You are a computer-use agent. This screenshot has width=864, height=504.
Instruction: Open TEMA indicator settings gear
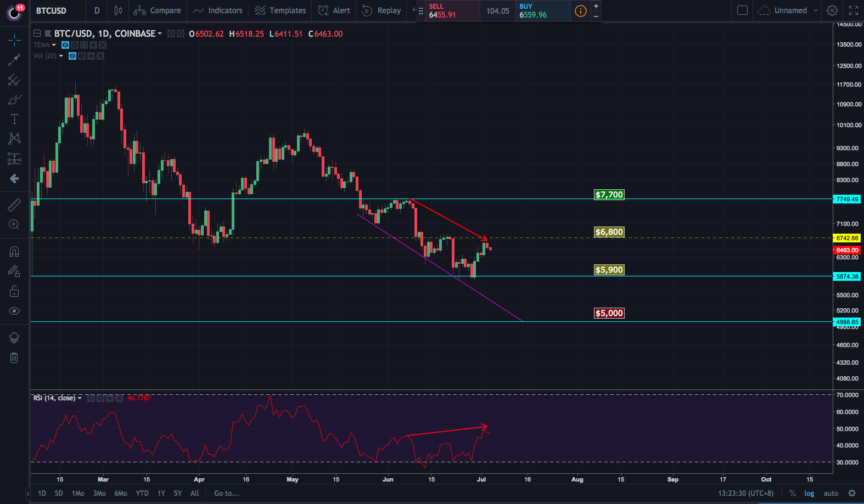pos(75,45)
